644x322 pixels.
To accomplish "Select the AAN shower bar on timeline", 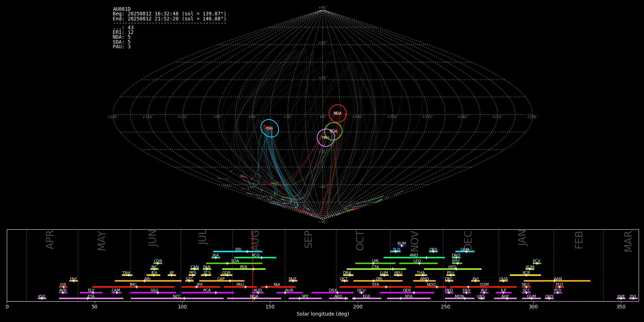I will (557, 281).
